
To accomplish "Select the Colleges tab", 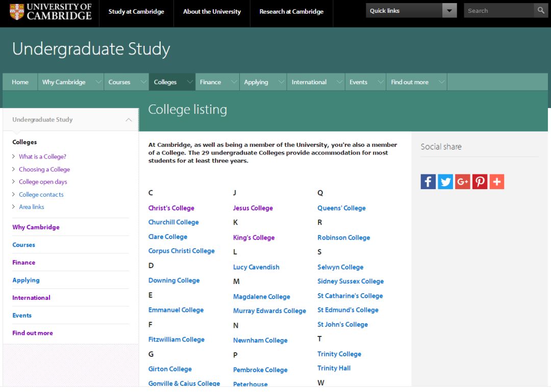I will click(165, 82).
